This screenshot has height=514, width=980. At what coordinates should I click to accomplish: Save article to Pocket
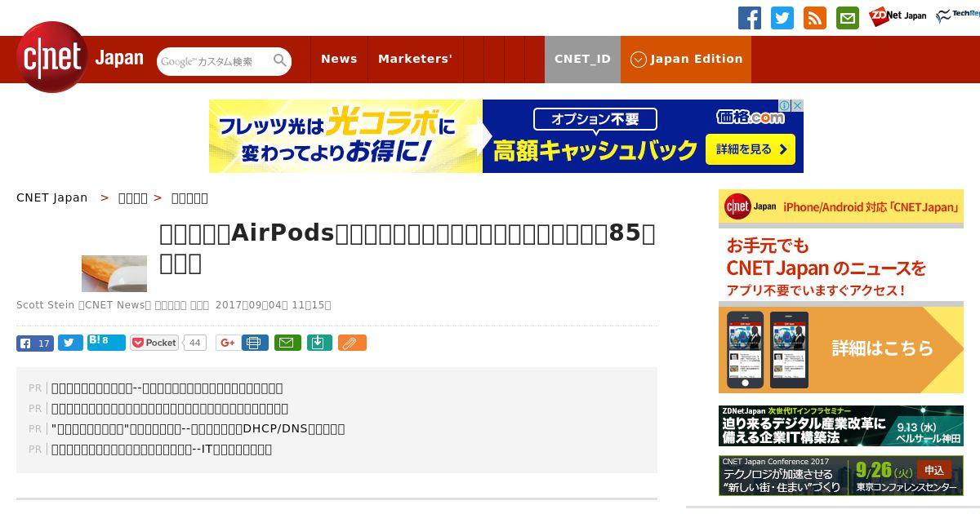[x=154, y=343]
